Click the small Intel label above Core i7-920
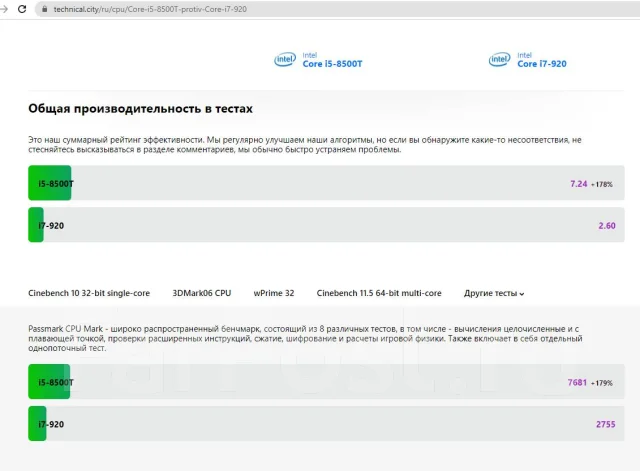Screen dimensions: 640x471 524,55
